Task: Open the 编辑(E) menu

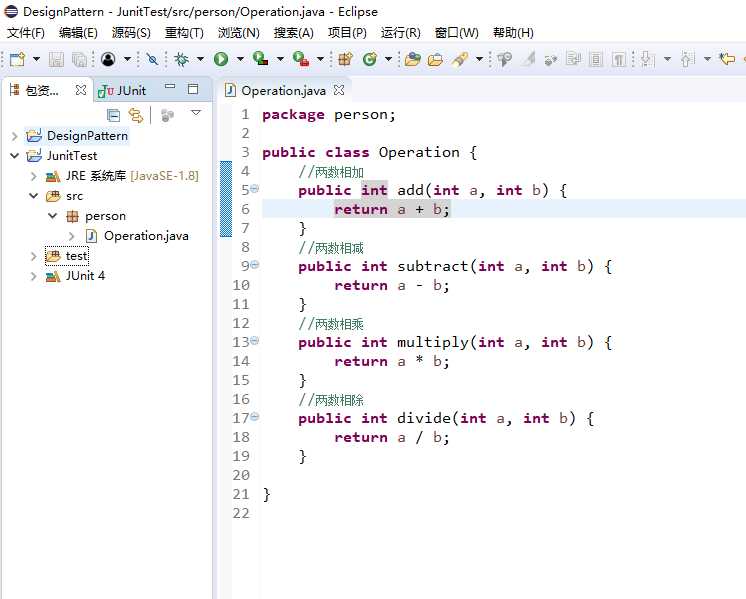Action: tap(78, 33)
